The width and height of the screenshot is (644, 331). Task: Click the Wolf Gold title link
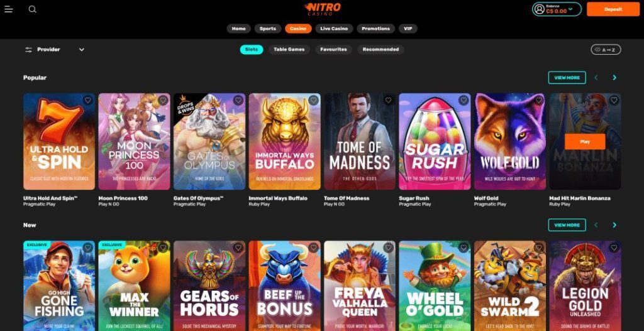tap(486, 198)
